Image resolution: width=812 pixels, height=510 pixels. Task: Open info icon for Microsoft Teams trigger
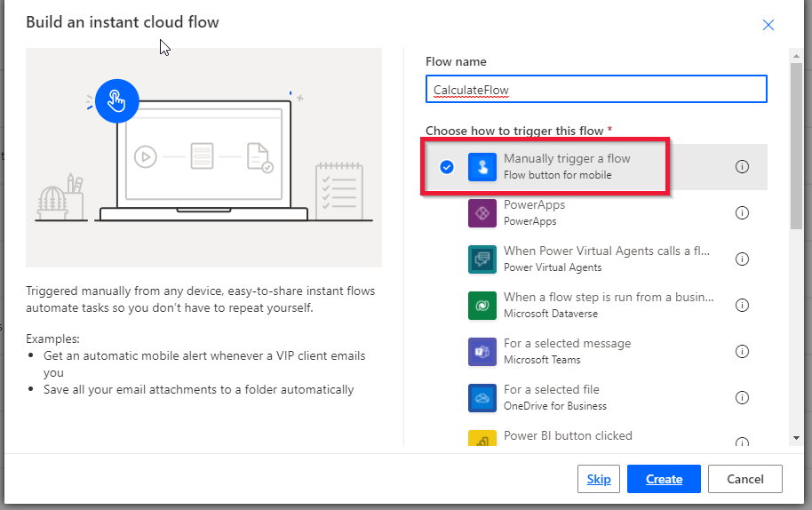coord(742,352)
